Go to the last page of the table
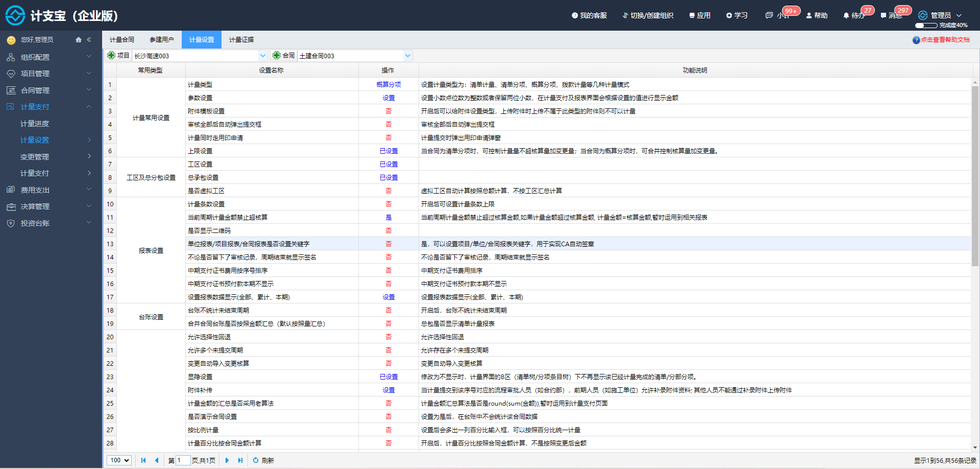 pyautogui.click(x=240, y=460)
